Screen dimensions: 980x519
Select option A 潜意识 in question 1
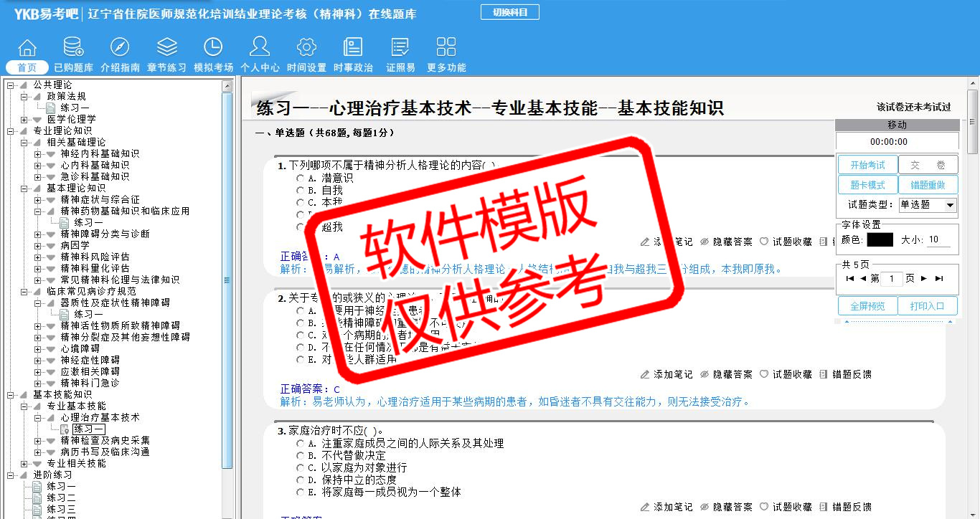coord(301,178)
